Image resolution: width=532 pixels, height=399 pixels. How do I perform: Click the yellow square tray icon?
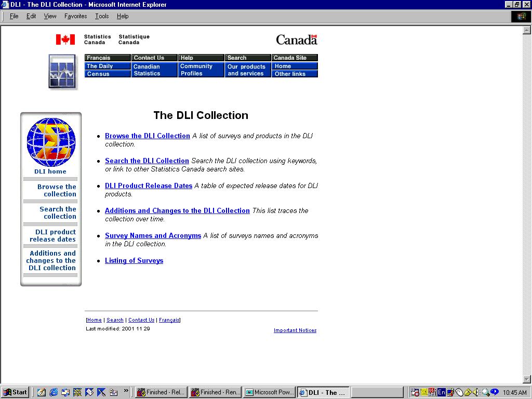coord(424,392)
